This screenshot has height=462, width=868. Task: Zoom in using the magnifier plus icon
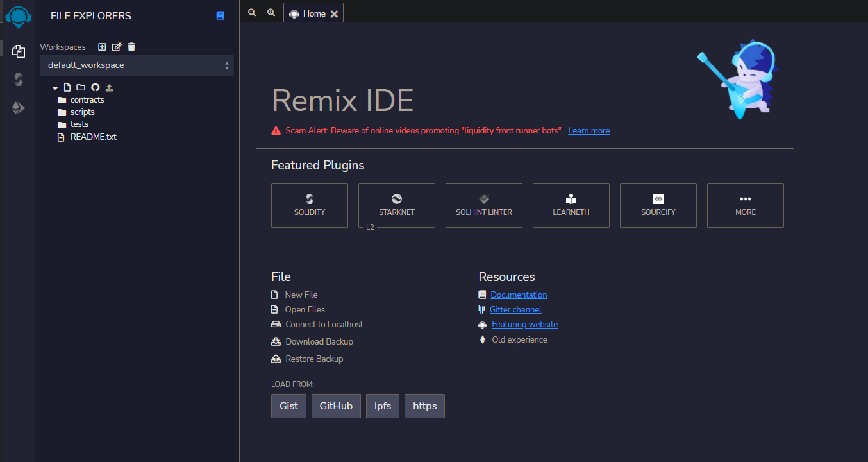[271, 13]
